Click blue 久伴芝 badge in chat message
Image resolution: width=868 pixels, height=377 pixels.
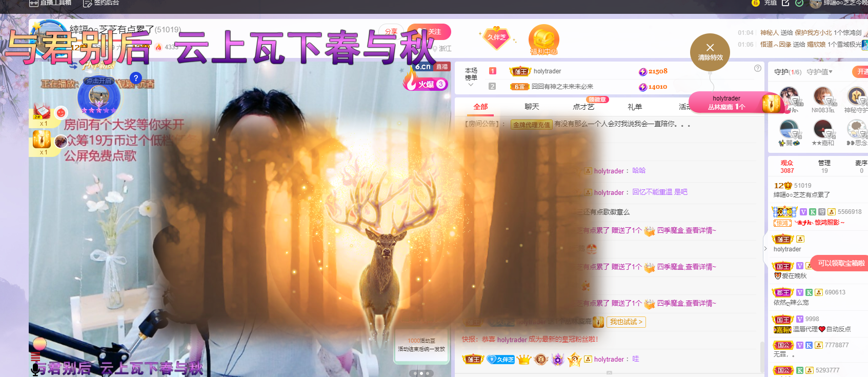click(500, 360)
